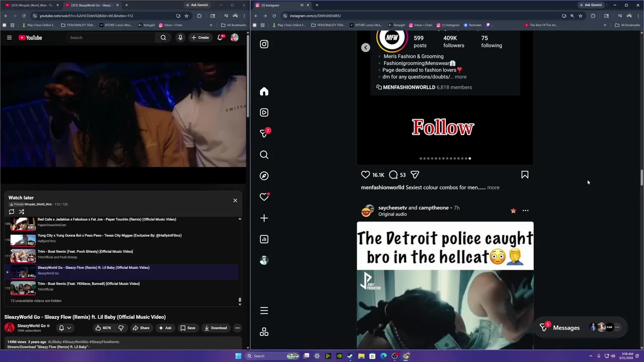The height and width of the screenshot is (362, 644).
Task: Click Save under the YouTube video
Action: (x=188, y=328)
